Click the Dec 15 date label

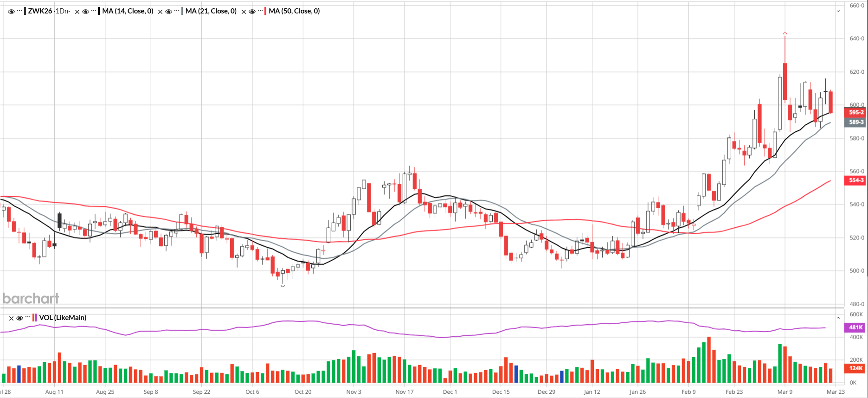[501, 392]
